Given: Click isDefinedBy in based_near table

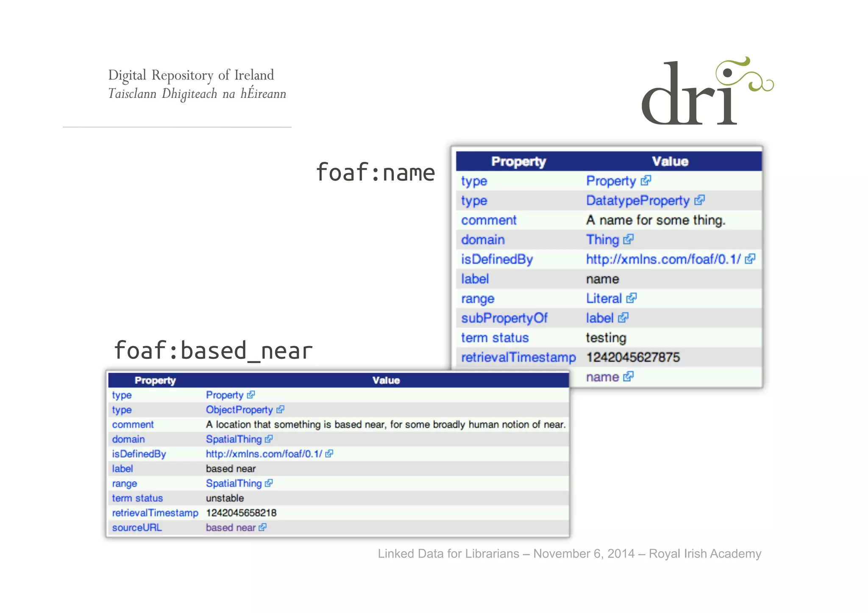Looking at the screenshot, I should (x=139, y=454).
